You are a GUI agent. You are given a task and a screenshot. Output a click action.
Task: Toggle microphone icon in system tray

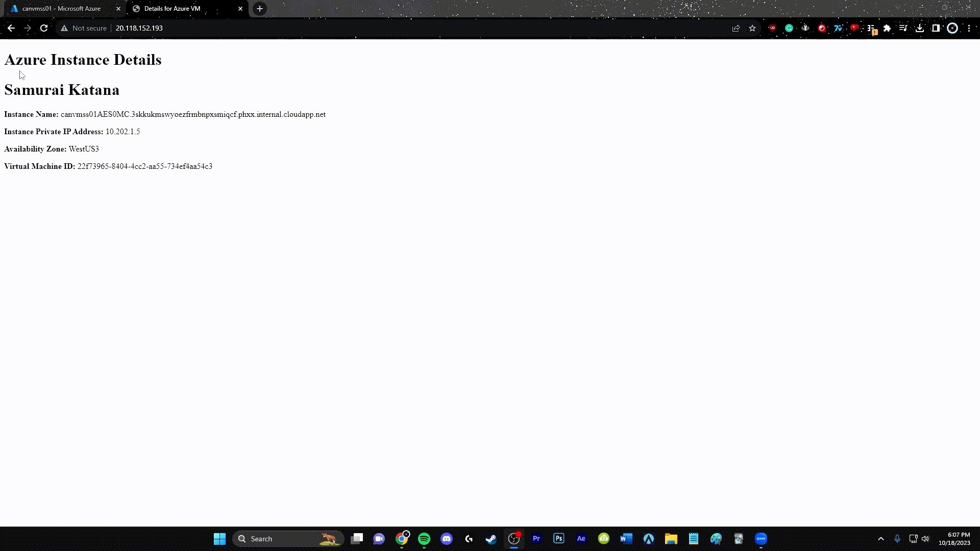[x=897, y=539]
